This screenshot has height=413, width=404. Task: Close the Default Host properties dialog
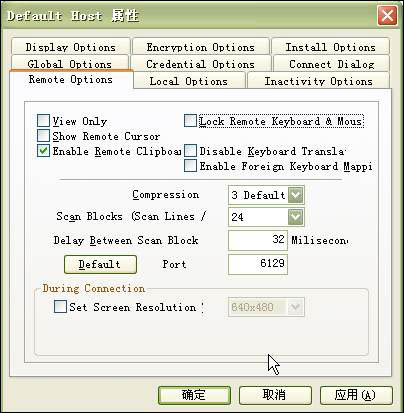click(387, 16)
